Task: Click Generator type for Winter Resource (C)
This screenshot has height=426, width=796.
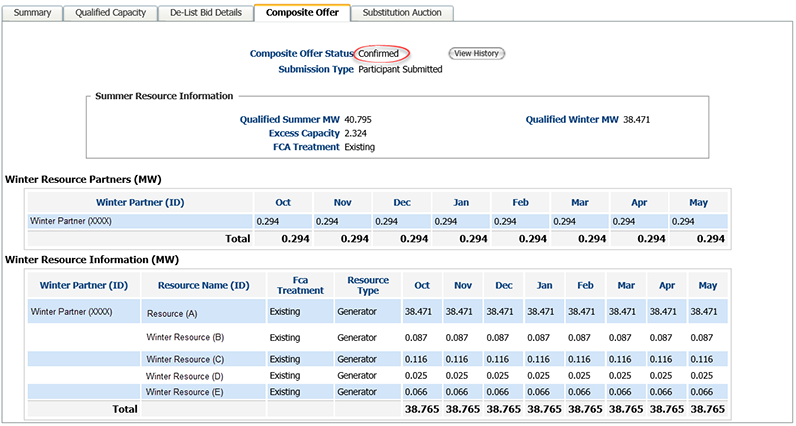Action: (357, 359)
